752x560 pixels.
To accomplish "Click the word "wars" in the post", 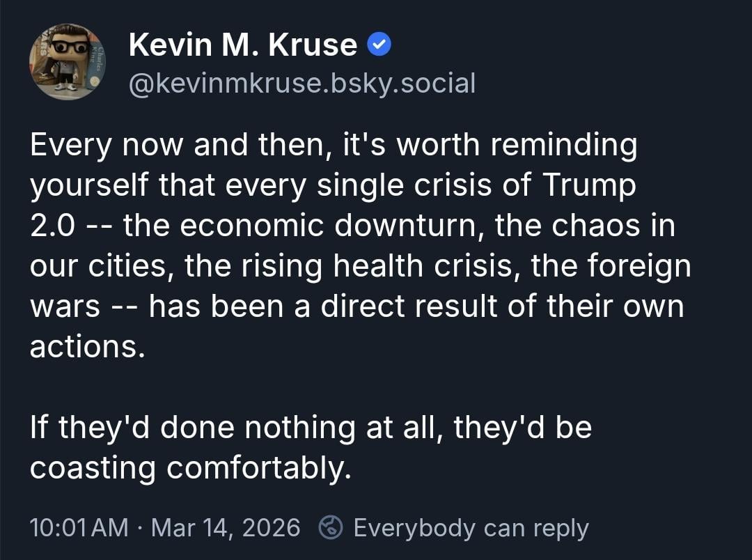I will point(65,307).
